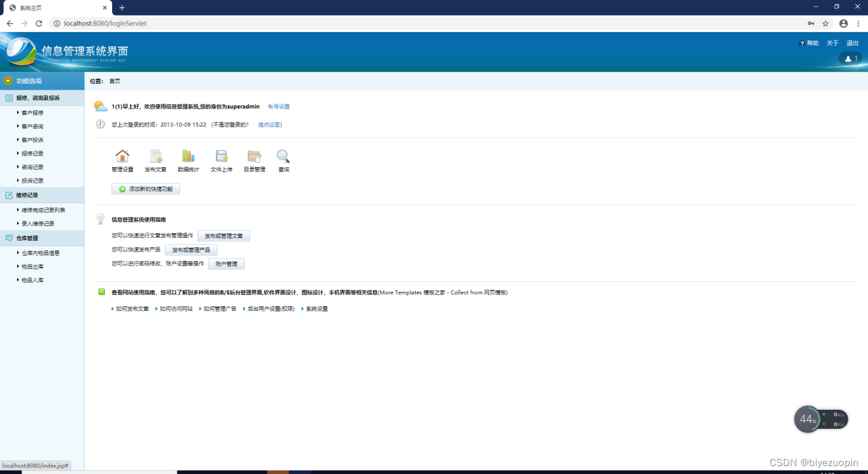
Task: Click the browser forward arrow
Action: (x=24, y=24)
